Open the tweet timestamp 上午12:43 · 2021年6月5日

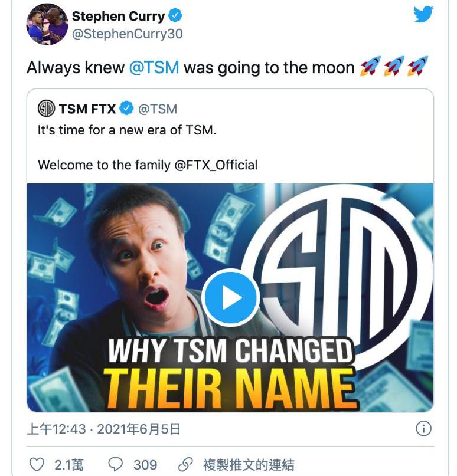point(103,429)
